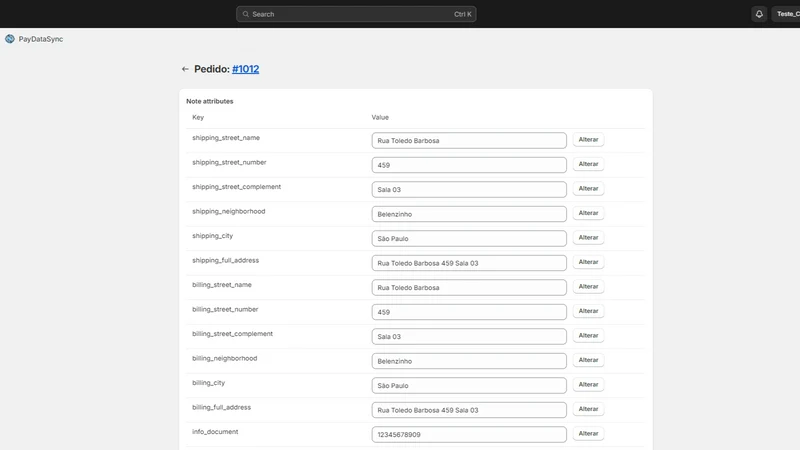
Task: Focus the top Search field
Action: [x=356, y=14]
